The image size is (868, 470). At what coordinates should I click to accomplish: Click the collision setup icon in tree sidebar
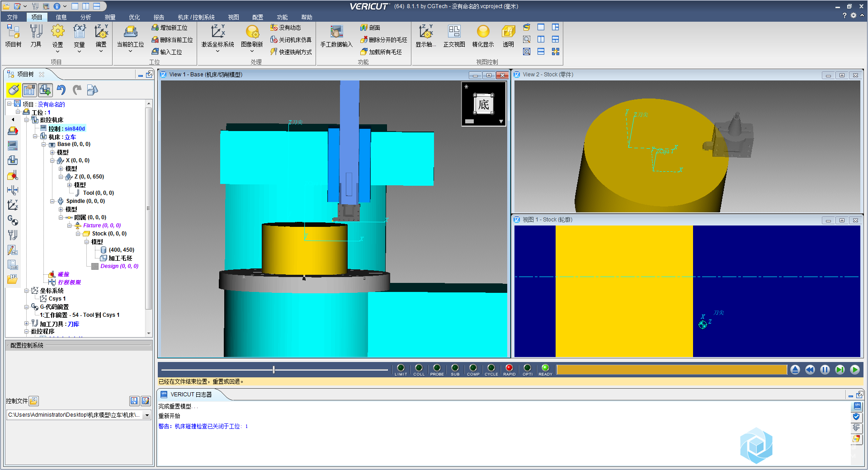pos(13,175)
